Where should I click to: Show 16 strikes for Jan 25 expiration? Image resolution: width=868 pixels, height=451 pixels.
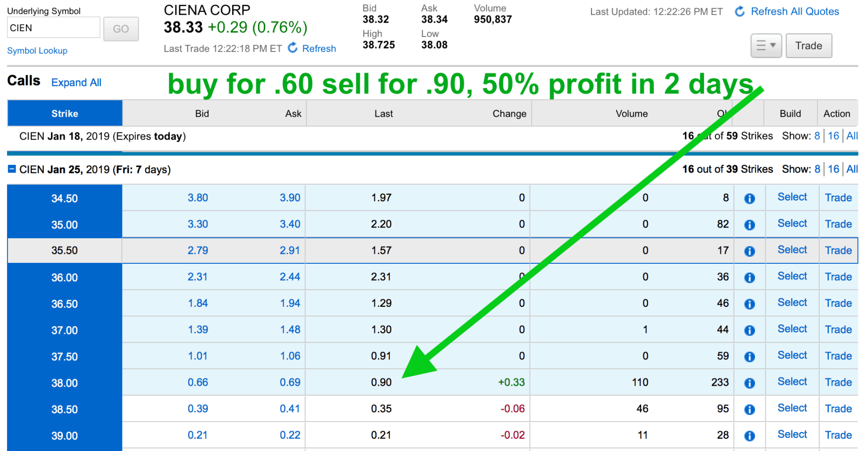(x=833, y=169)
